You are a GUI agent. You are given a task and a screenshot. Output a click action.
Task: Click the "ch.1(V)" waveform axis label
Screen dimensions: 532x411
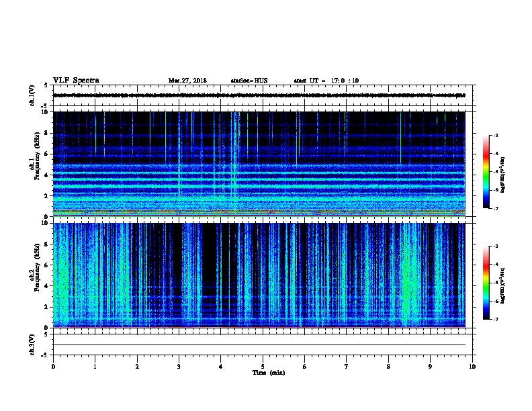click(x=32, y=95)
